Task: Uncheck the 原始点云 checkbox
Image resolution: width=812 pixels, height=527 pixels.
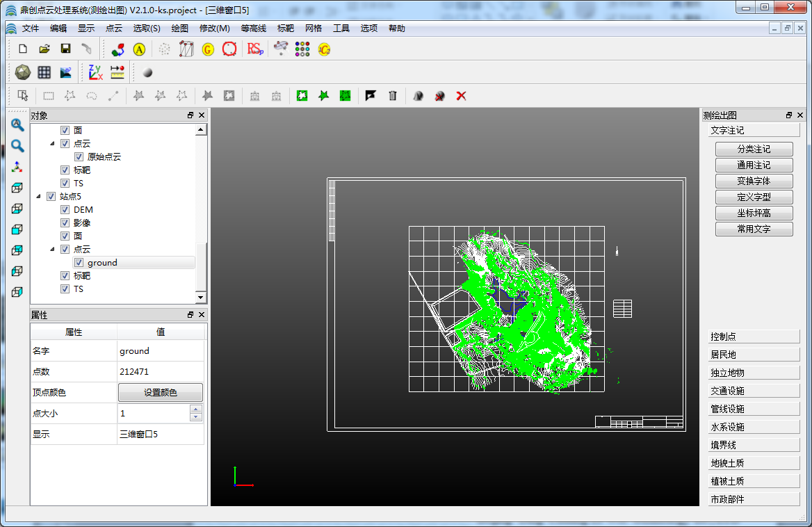Action: pyautogui.click(x=79, y=157)
